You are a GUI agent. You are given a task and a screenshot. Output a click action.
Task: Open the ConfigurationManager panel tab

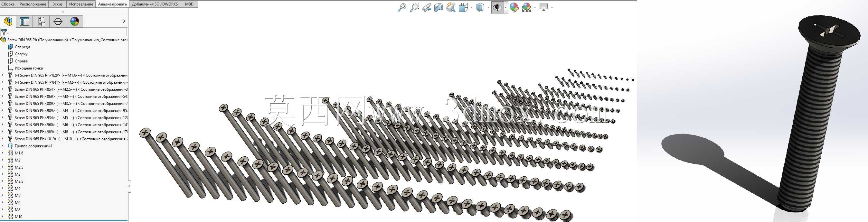[41, 22]
